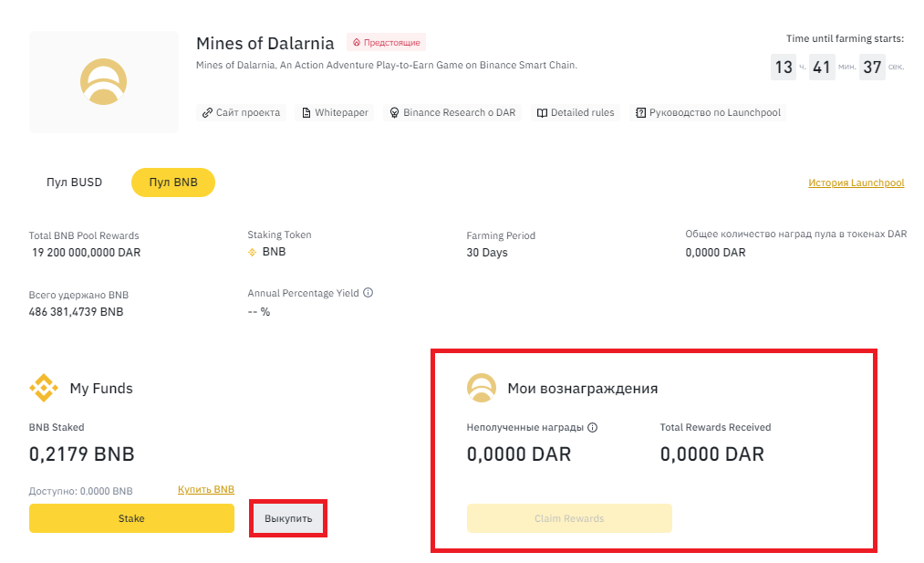
Task: Open the Сайт проекта link
Action: [241, 112]
